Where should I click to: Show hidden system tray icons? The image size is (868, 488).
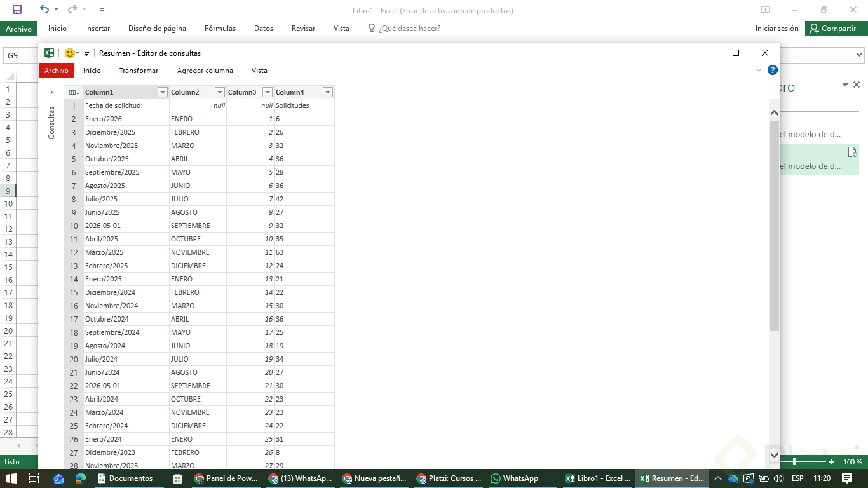(x=718, y=478)
